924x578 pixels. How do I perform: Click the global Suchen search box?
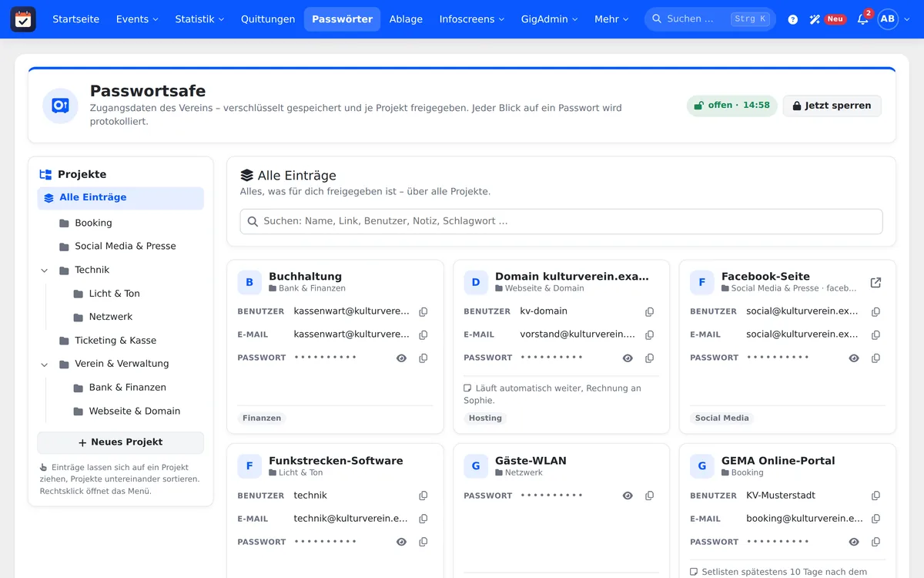coord(710,19)
